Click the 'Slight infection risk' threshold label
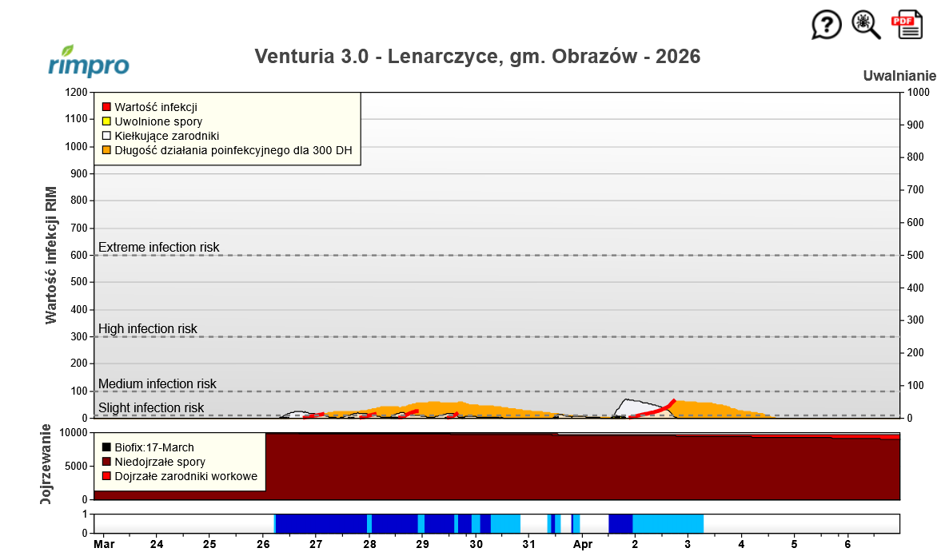Image resolution: width=945 pixels, height=560 pixels. 151,407
